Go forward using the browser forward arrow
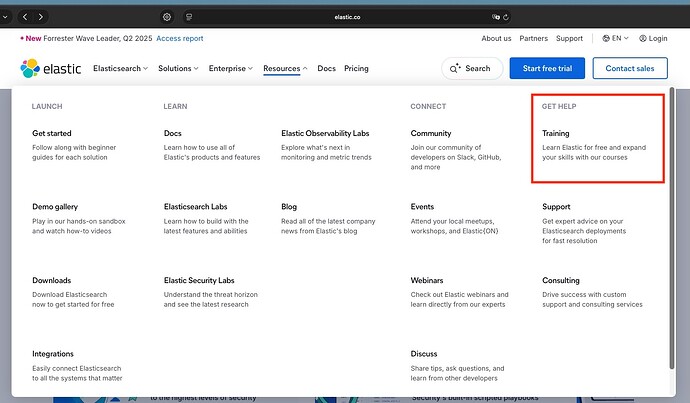This screenshot has width=690, height=403. point(40,17)
